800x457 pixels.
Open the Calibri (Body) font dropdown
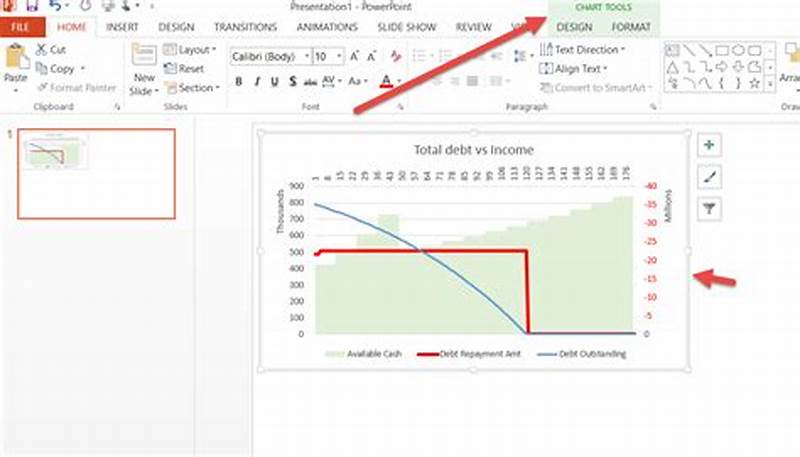[307, 56]
